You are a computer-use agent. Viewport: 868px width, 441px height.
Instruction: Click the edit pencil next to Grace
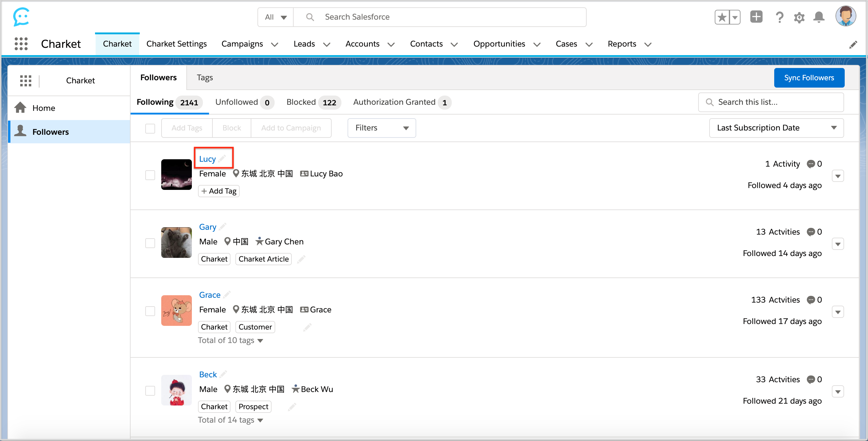pyautogui.click(x=227, y=294)
